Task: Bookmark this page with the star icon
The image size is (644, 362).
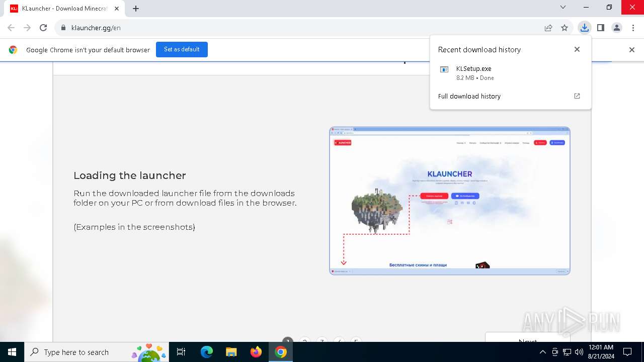Action: click(x=565, y=28)
